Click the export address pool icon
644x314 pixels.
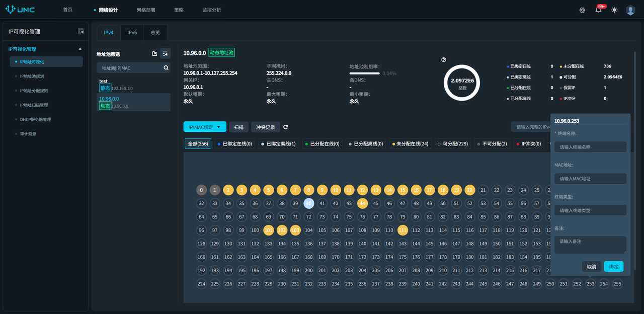(x=154, y=53)
